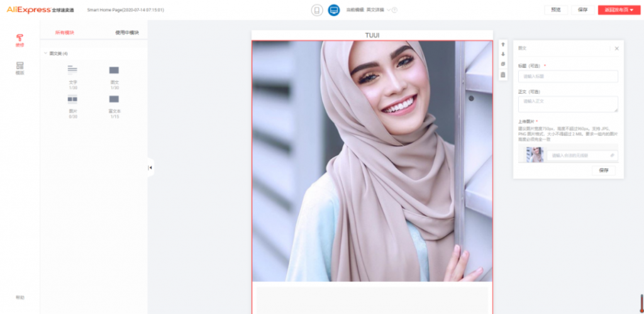Viewport: 644px width, 314px height.
Task: Open the 模板 templates sidebar icon
Action: click(20, 68)
